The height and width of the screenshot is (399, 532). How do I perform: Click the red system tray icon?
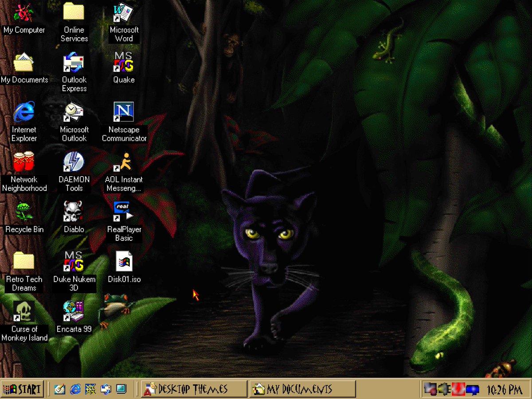pyautogui.click(x=458, y=389)
